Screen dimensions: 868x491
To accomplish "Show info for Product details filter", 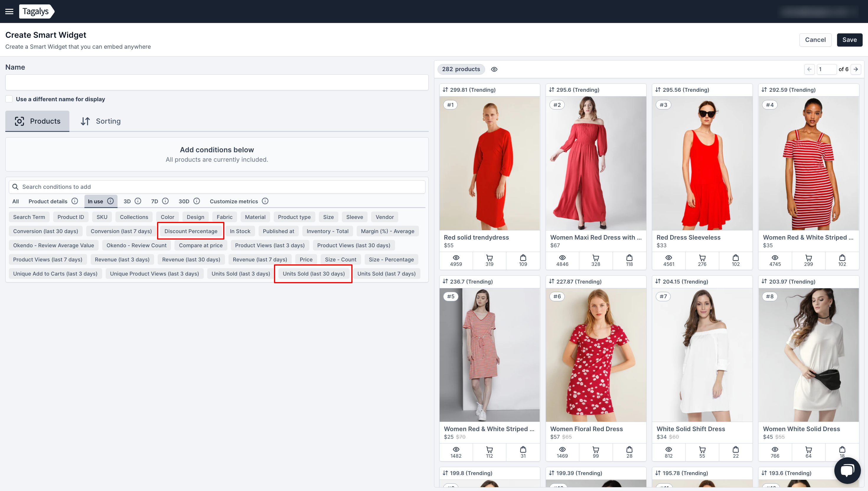I will click(75, 201).
